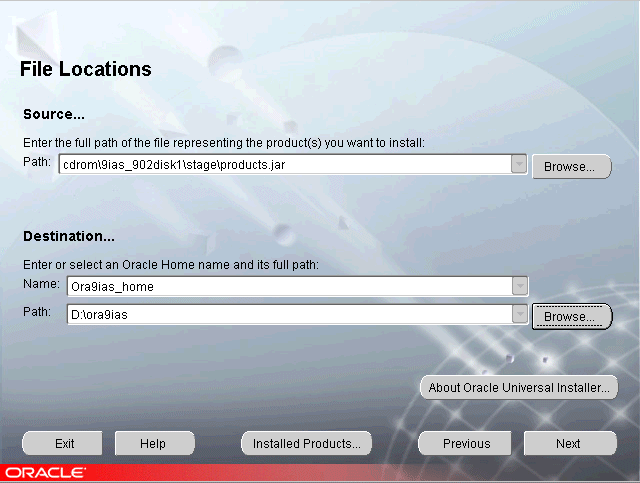The height and width of the screenshot is (483, 640).
Task: Expand the Destination Path dropdown arrow
Action: [520, 314]
